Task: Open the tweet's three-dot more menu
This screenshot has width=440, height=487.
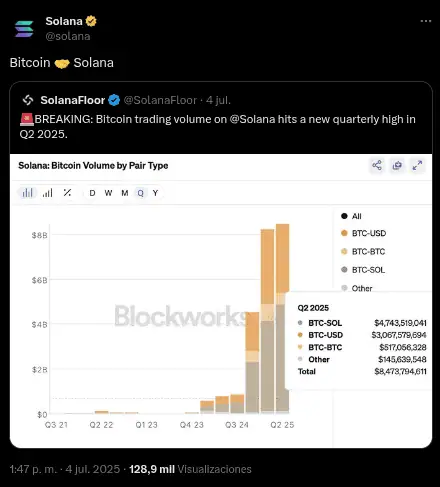Action: coord(426,21)
